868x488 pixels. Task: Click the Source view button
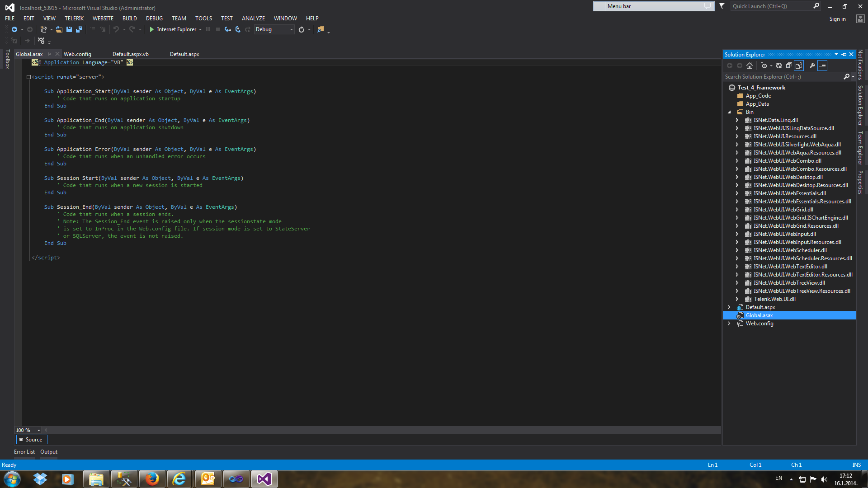click(31, 440)
